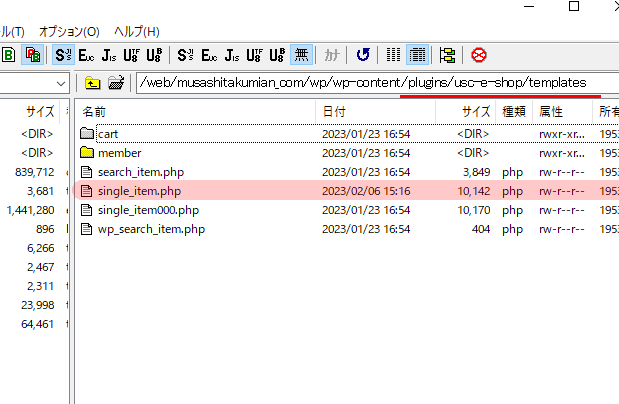The width and height of the screenshot is (619, 404).
Task: Select the member folder in the list
Action: [119, 153]
